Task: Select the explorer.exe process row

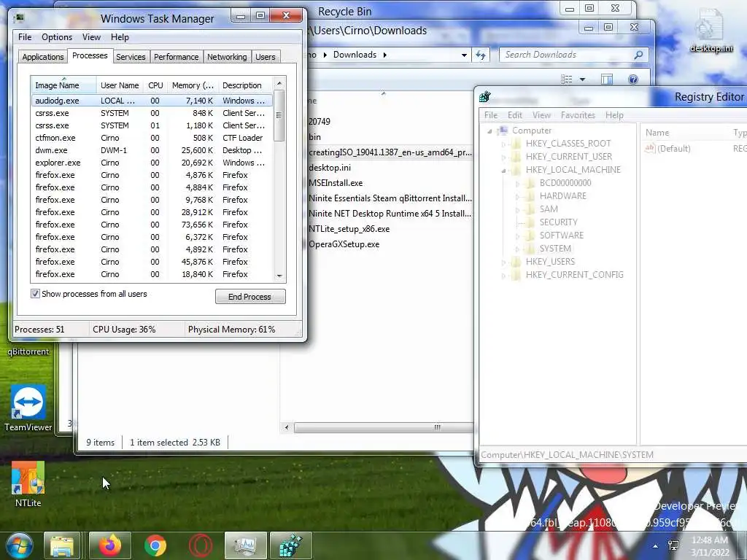Action: (152, 163)
